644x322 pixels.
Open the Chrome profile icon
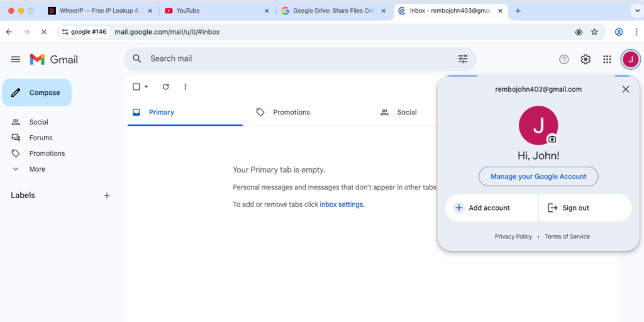coord(619,32)
